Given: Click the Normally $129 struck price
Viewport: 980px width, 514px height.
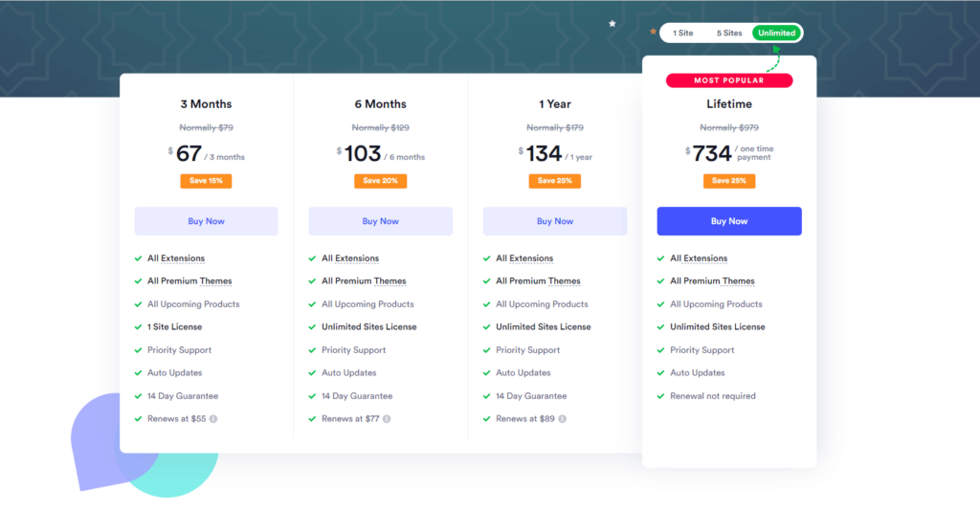Looking at the screenshot, I should 381,127.
